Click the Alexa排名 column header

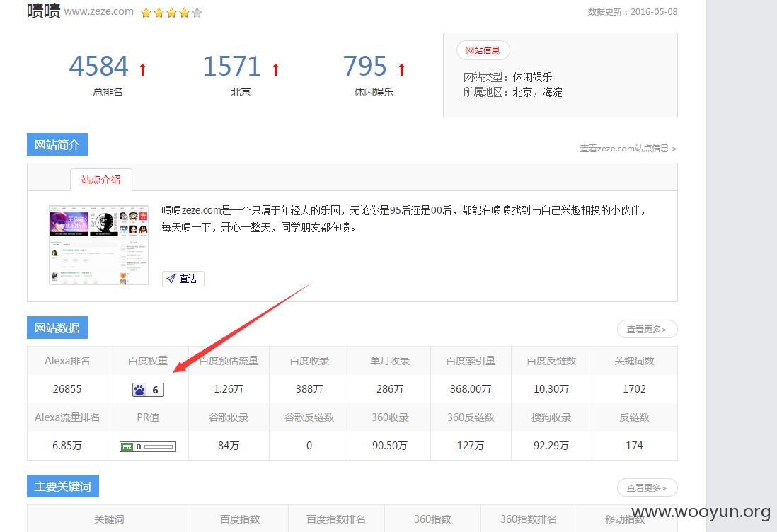point(67,361)
